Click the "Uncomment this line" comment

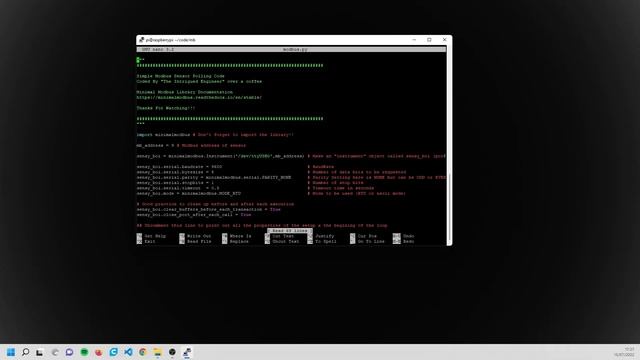point(262,225)
